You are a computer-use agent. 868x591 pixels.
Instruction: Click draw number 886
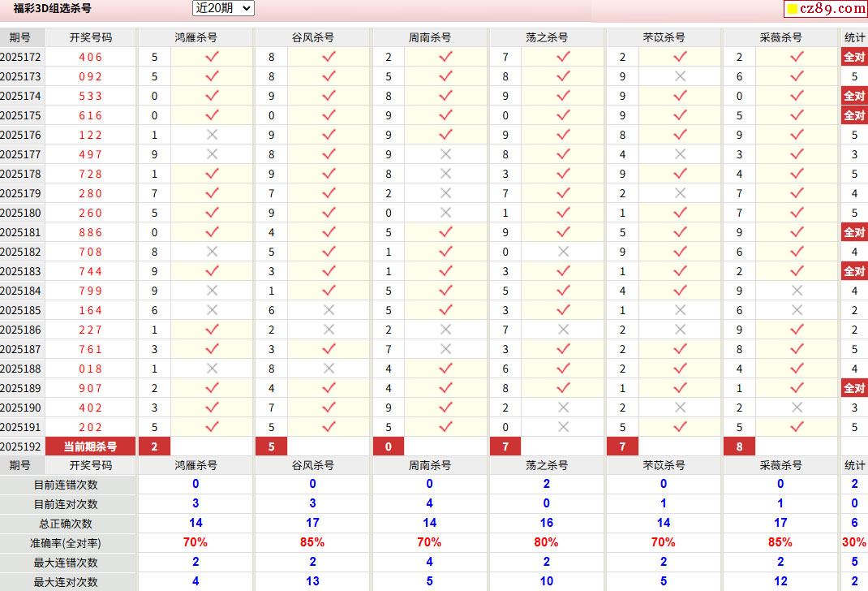click(90, 232)
